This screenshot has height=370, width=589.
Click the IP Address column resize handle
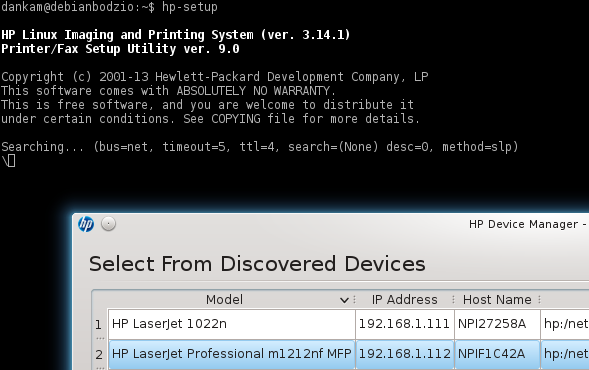[x=453, y=300]
